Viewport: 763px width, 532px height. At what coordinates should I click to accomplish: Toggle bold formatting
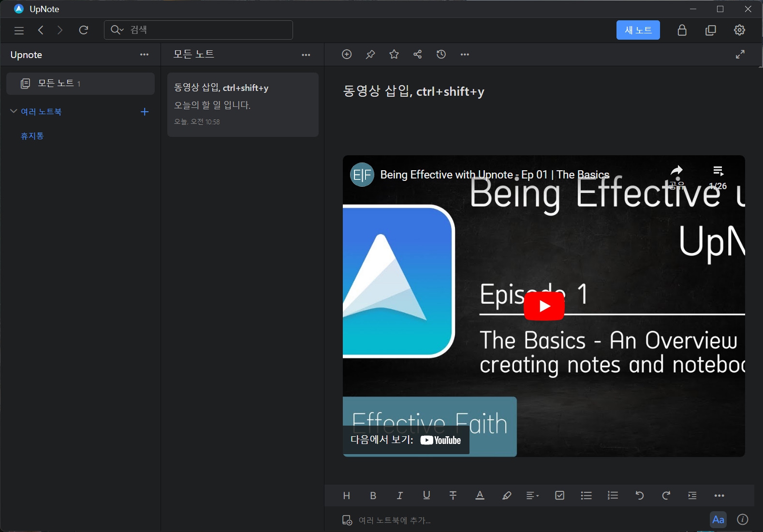[373, 495]
